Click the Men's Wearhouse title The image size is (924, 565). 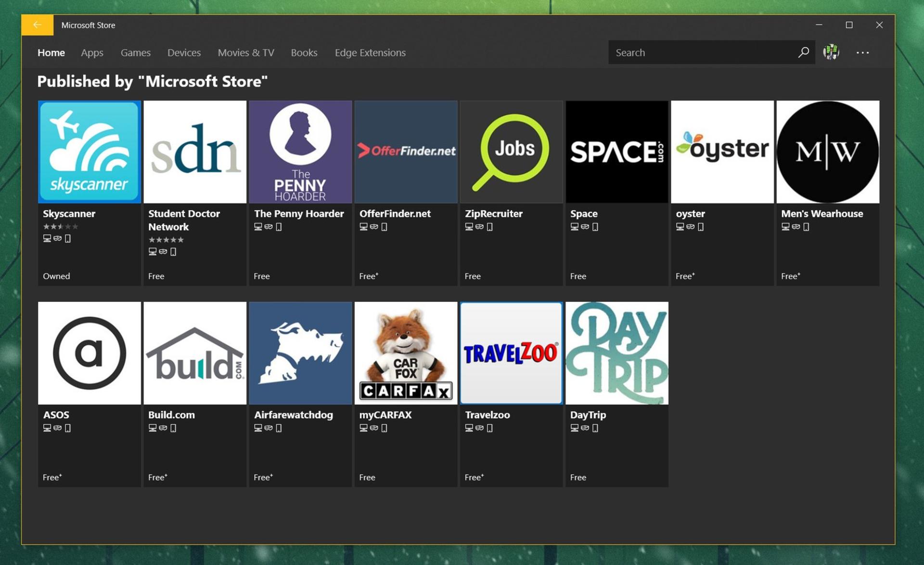[822, 213]
